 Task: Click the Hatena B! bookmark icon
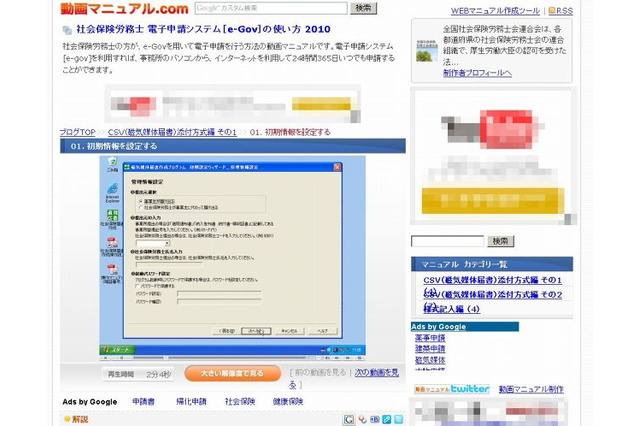374,419
